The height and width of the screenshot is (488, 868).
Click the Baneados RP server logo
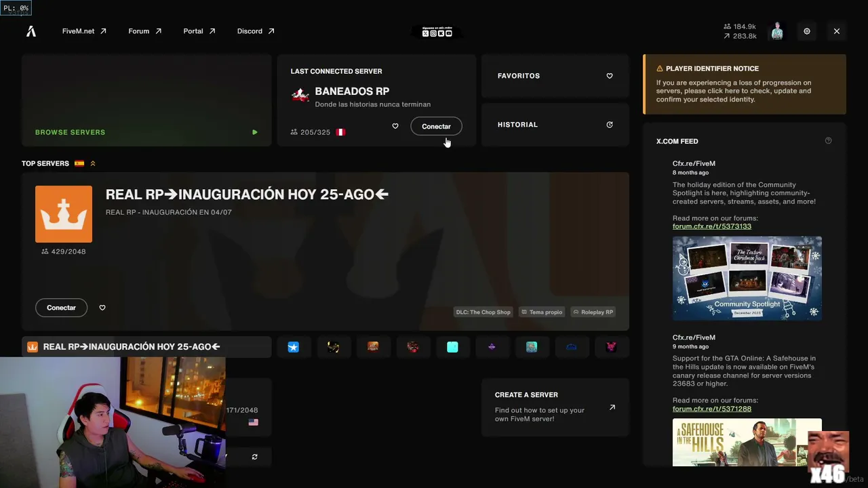click(300, 95)
